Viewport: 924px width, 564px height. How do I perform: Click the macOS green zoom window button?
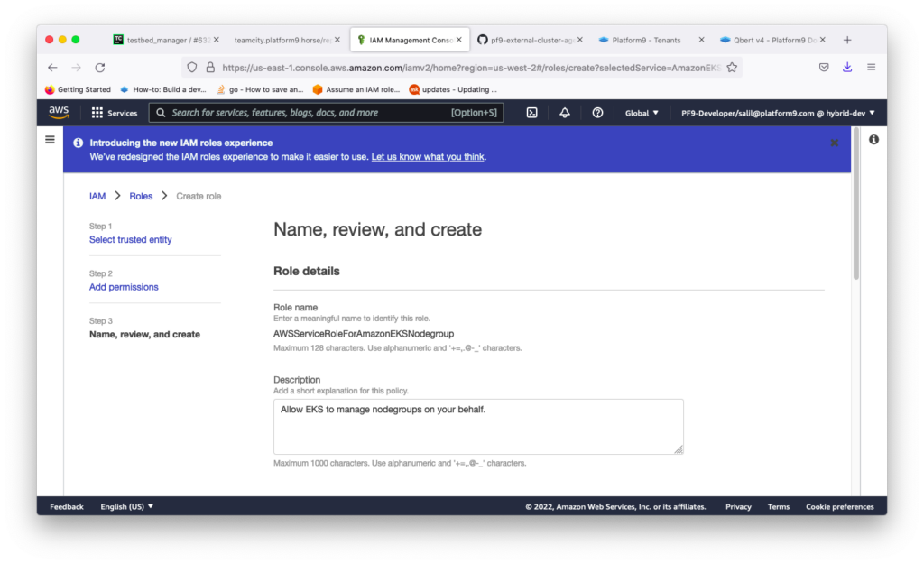pyautogui.click(x=76, y=40)
